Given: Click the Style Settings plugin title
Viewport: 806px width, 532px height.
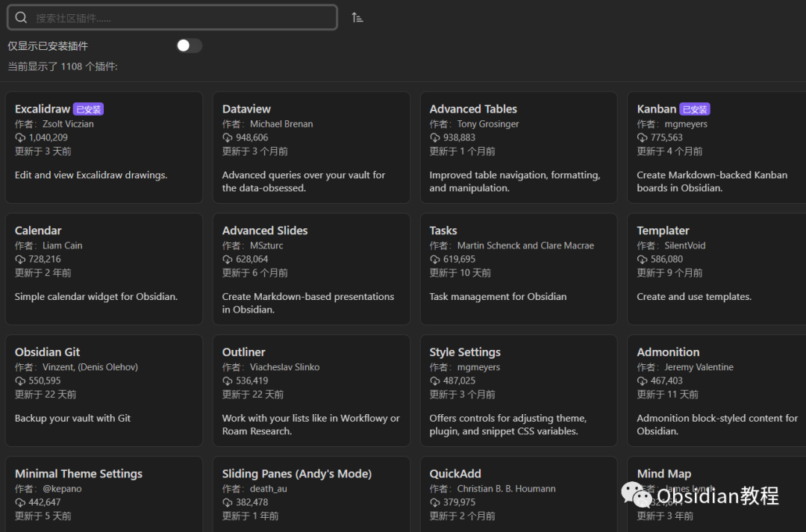Looking at the screenshot, I should (465, 353).
